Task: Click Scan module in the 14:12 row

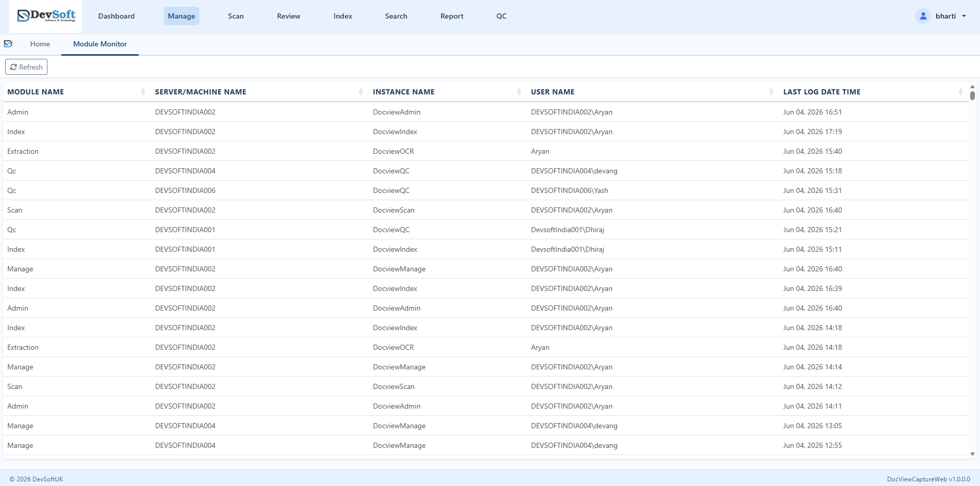Action: tap(14, 386)
